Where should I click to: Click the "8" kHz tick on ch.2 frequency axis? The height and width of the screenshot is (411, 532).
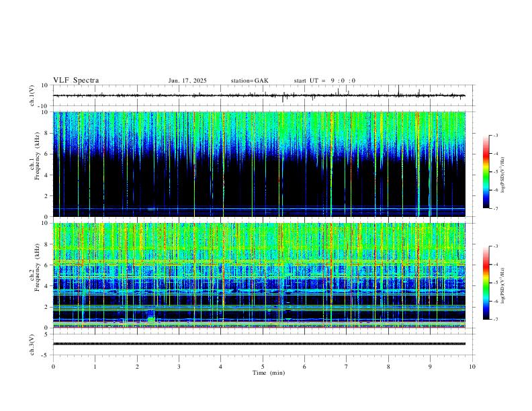(46, 244)
